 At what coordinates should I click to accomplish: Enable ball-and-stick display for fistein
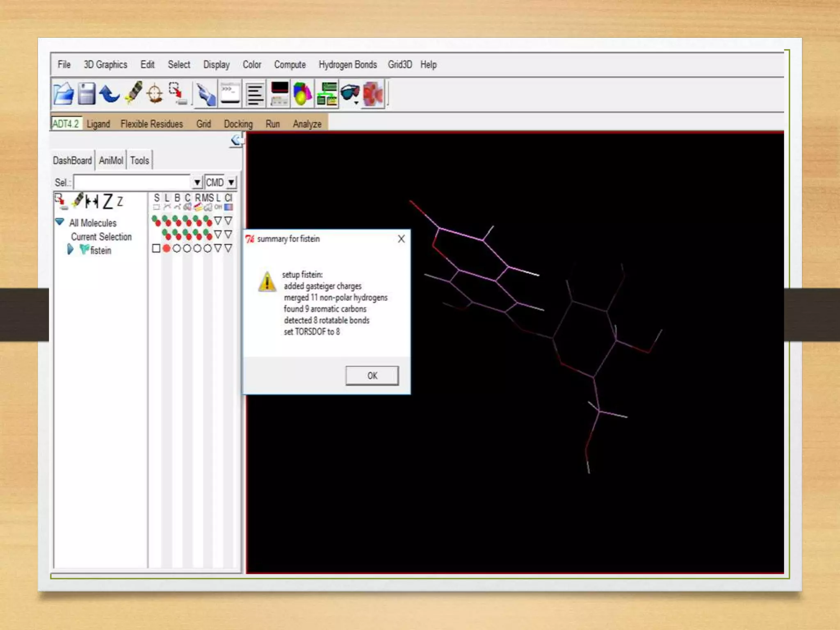(177, 249)
